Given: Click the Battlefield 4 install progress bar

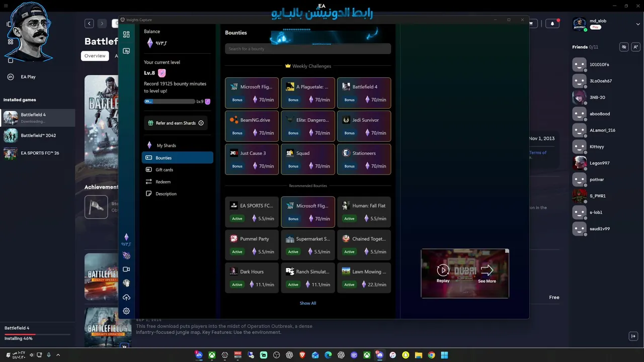Looking at the screenshot, I should click(x=38, y=334).
